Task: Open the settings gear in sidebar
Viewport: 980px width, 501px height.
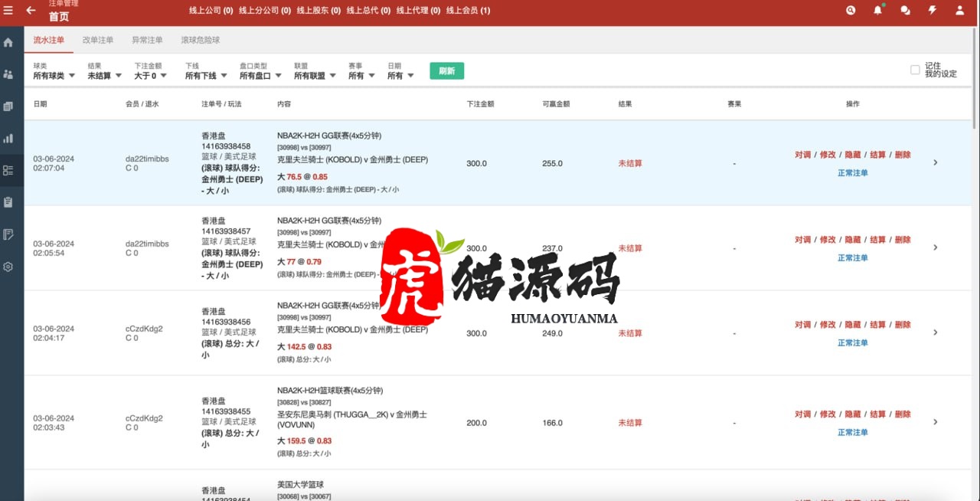Action: point(8,267)
